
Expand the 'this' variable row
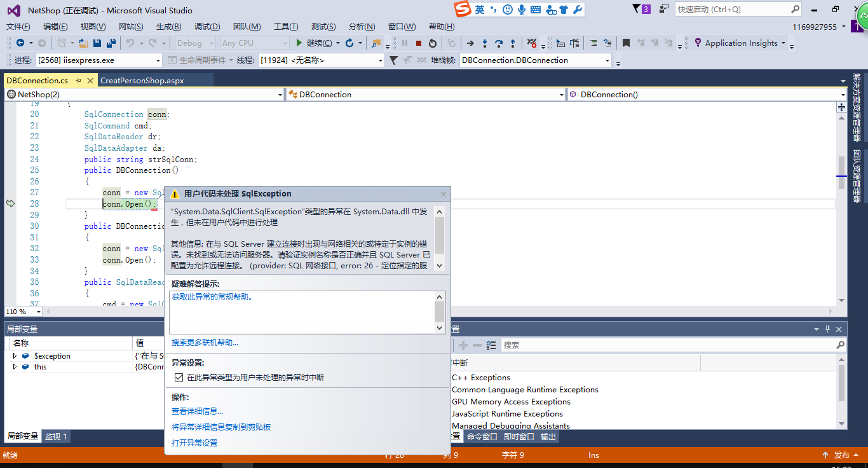15,367
